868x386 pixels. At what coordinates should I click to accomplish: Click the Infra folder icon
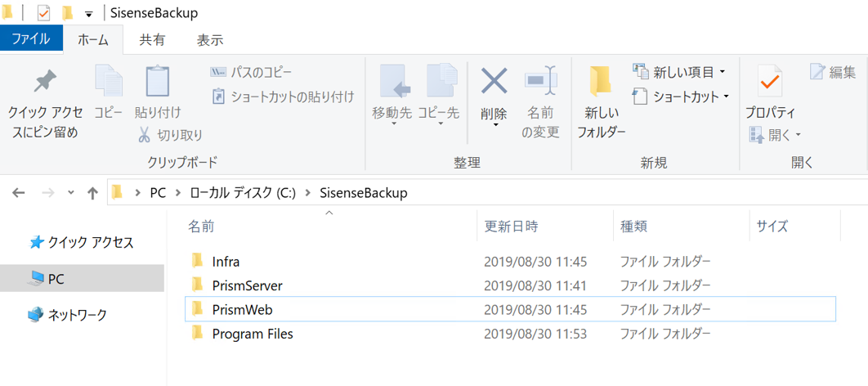pyautogui.click(x=198, y=260)
